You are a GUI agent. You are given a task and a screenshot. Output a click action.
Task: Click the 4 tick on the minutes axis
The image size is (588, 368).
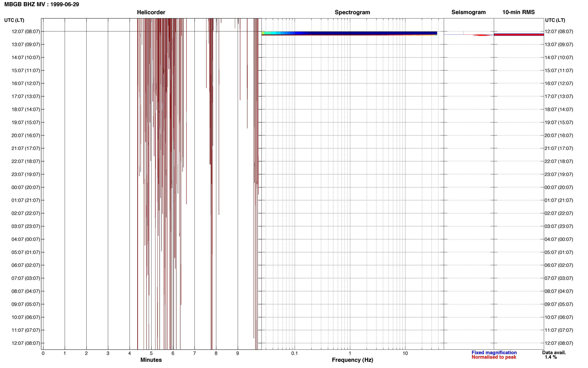130,353
